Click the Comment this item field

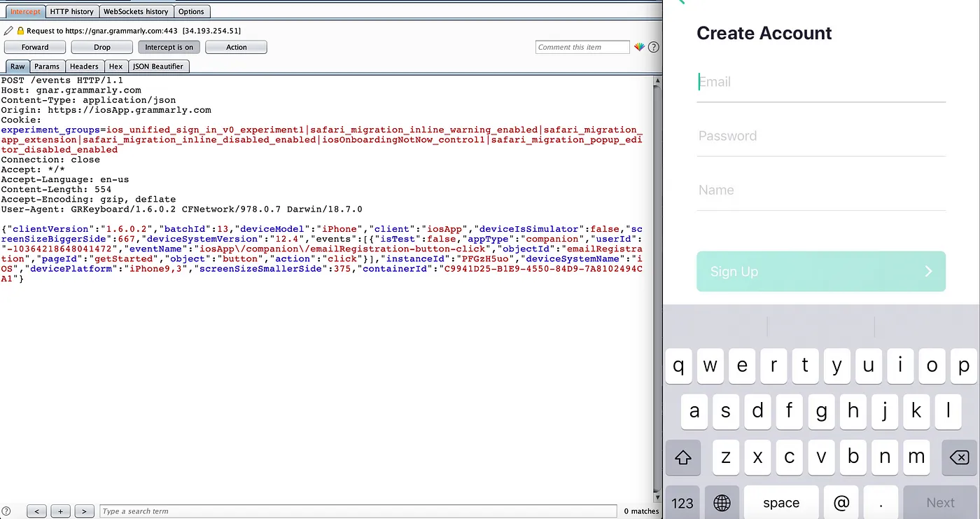[x=582, y=47]
